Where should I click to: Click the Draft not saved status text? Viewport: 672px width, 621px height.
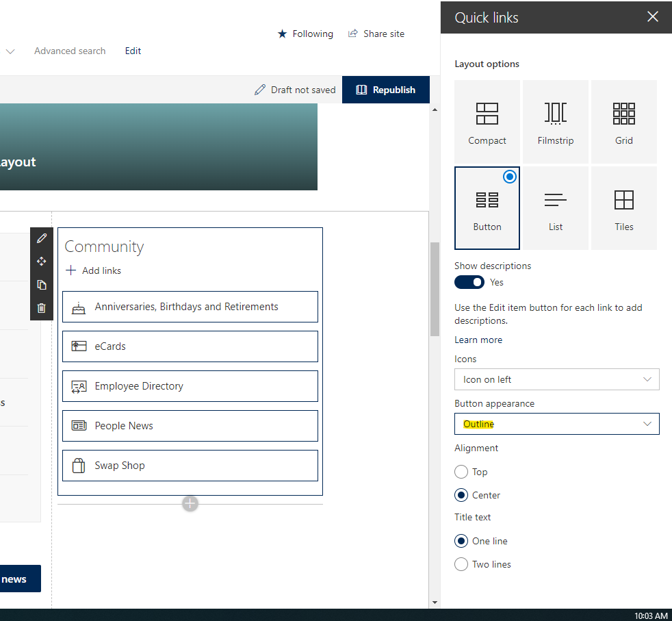pyautogui.click(x=303, y=90)
